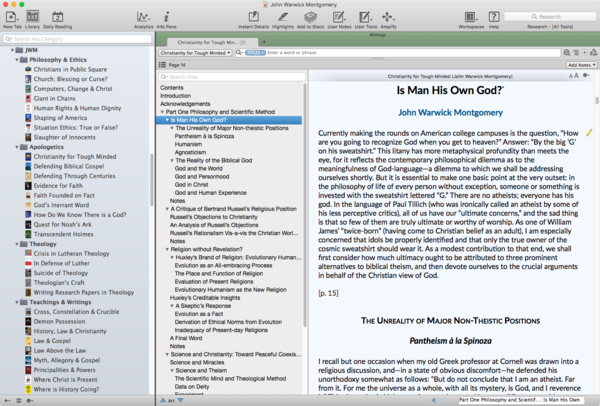Viewport: 600px width, 406px height.
Task: Open Workspaces toolbar icon
Action: point(471,17)
